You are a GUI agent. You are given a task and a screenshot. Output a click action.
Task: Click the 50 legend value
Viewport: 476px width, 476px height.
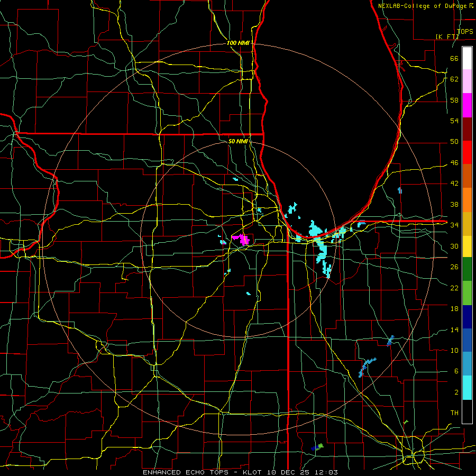click(454, 142)
